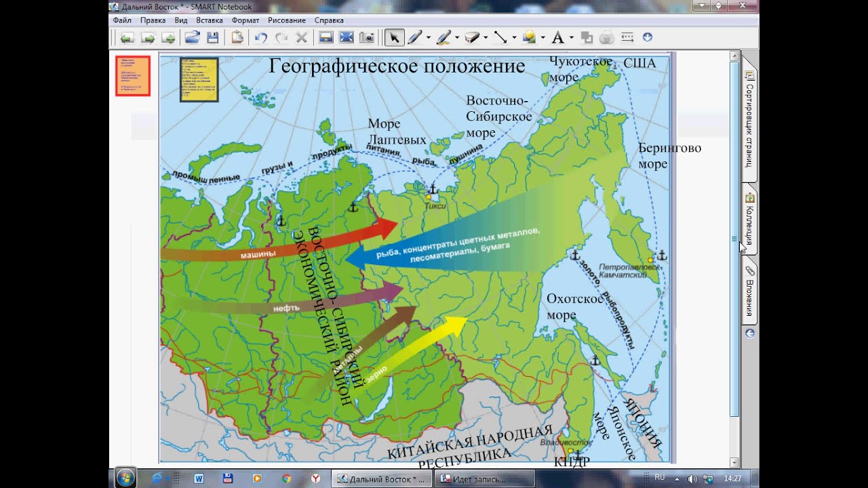Click the 'КНДР' label
868x488 pixels.
tap(572, 462)
